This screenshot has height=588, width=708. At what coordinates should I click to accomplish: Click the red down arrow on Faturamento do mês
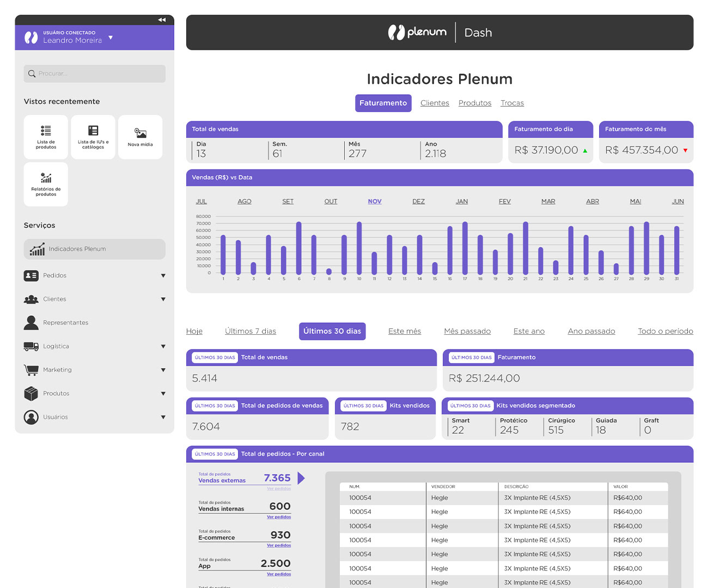point(685,151)
